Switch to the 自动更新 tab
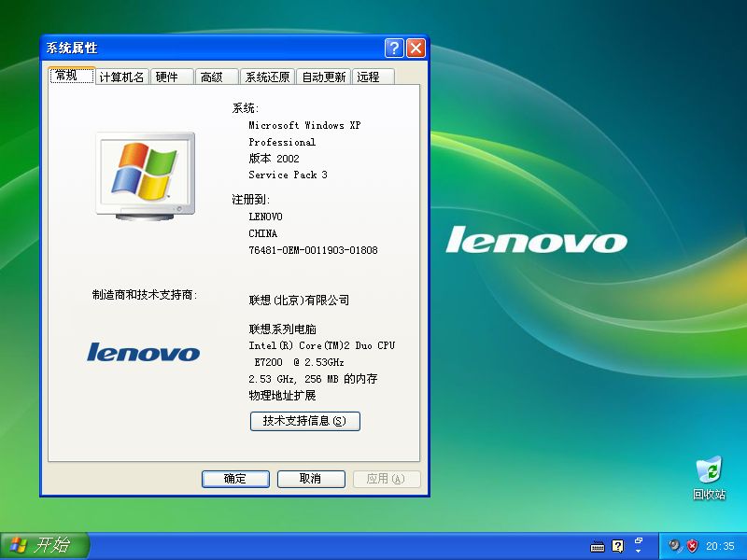 coord(323,77)
